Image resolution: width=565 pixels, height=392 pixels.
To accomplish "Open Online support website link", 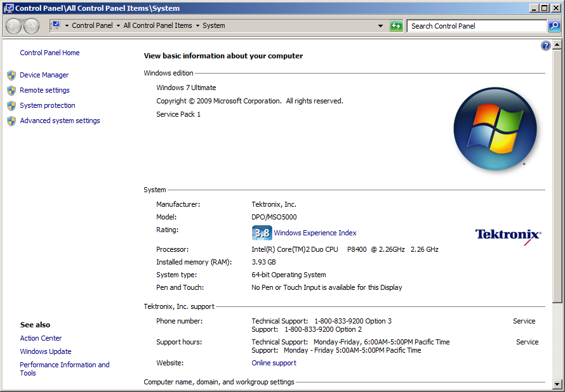I will [x=274, y=363].
